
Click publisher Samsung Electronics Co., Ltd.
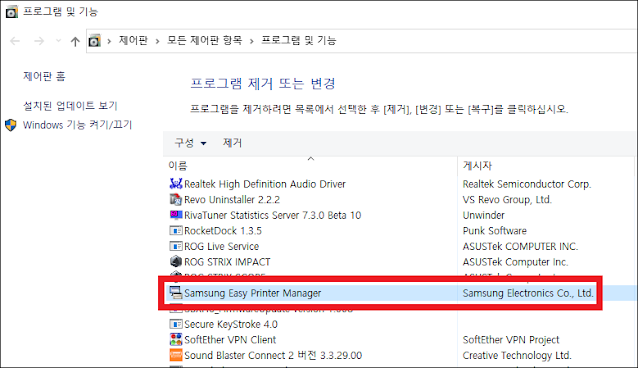click(x=528, y=293)
